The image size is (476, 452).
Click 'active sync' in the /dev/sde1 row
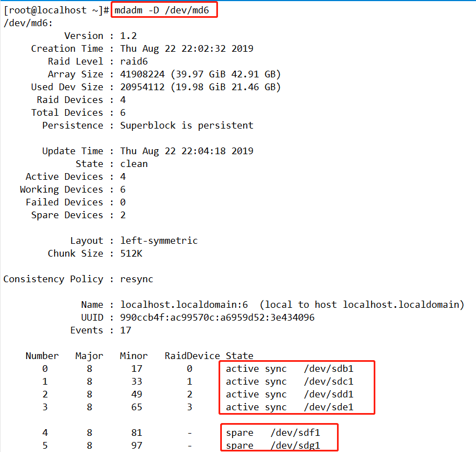[256, 407]
